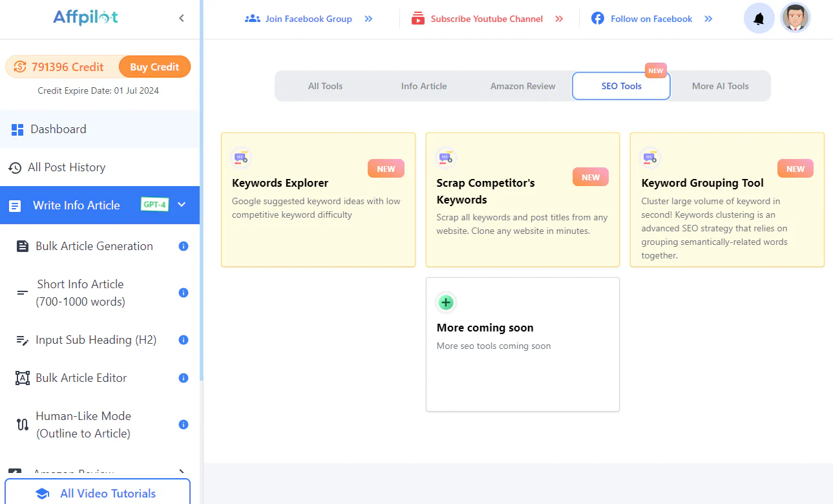This screenshot has height=504, width=833.
Task: Click the Scrap Competitor's Keywords card icon
Action: (x=446, y=158)
